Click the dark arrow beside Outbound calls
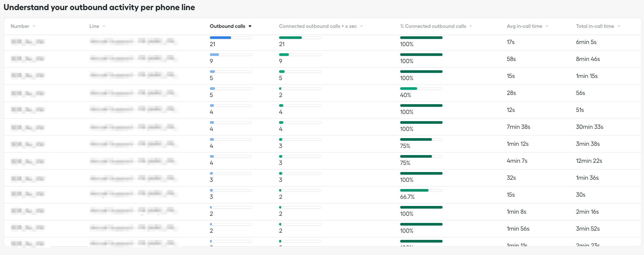Image resolution: width=644 pixels, height=255 pixels. 250,26
